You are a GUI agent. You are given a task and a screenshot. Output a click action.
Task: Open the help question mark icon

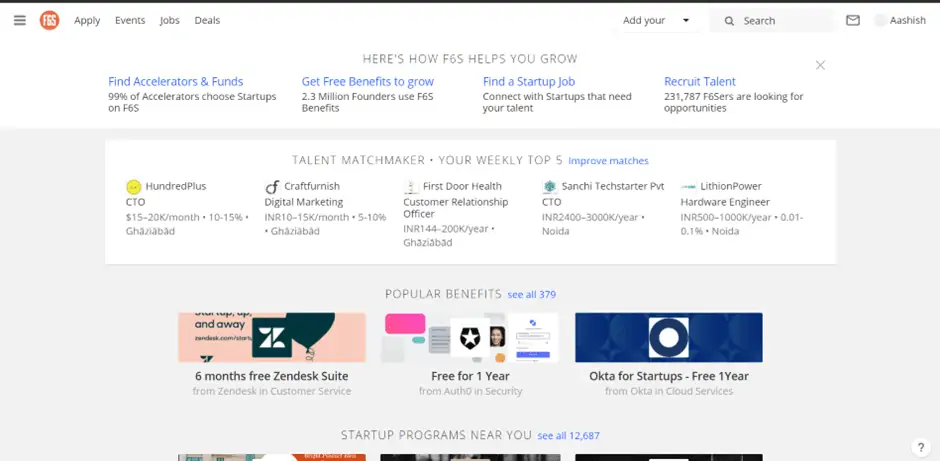(x=921, y=448)
